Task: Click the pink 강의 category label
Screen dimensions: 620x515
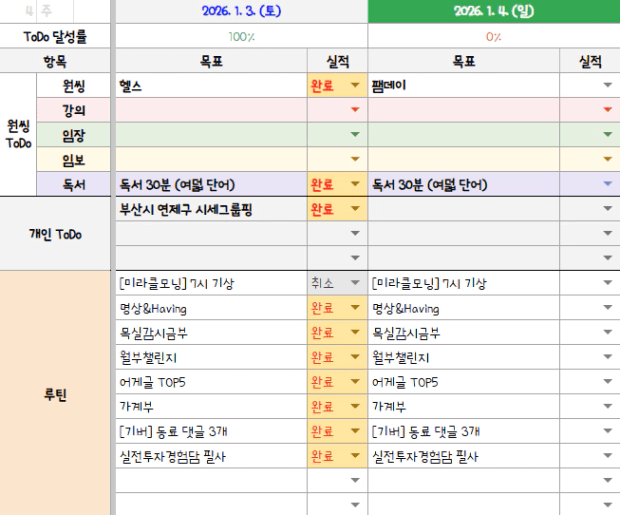Action: click(74, 110)
